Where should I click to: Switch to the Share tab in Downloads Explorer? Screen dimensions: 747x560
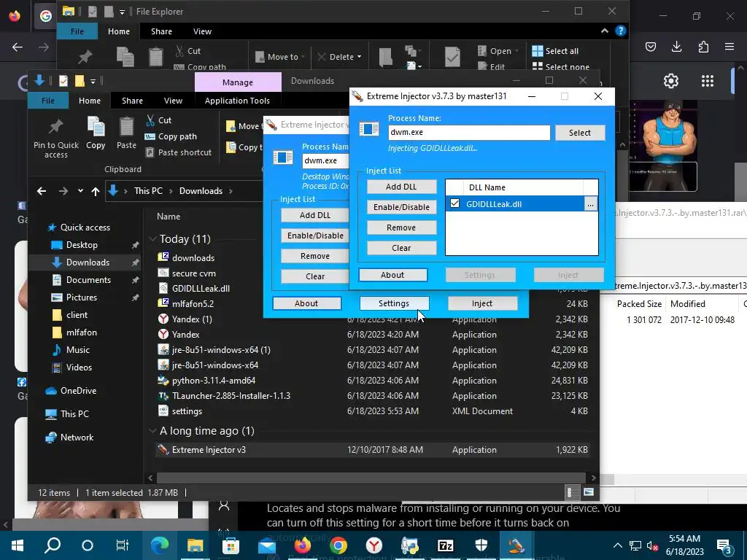132,101
